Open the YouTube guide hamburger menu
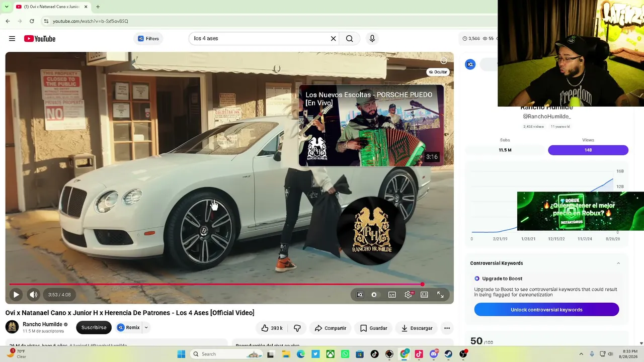 coord(12,39)
